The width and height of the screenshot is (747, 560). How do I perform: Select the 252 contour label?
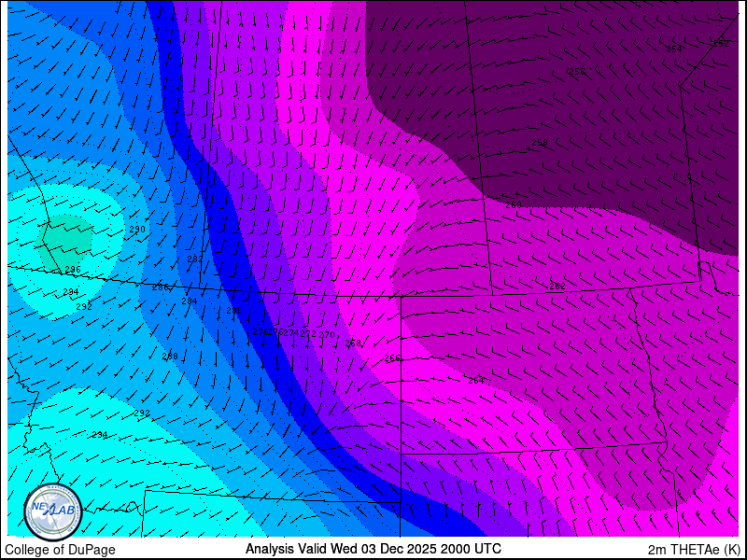tap(720, 43)
